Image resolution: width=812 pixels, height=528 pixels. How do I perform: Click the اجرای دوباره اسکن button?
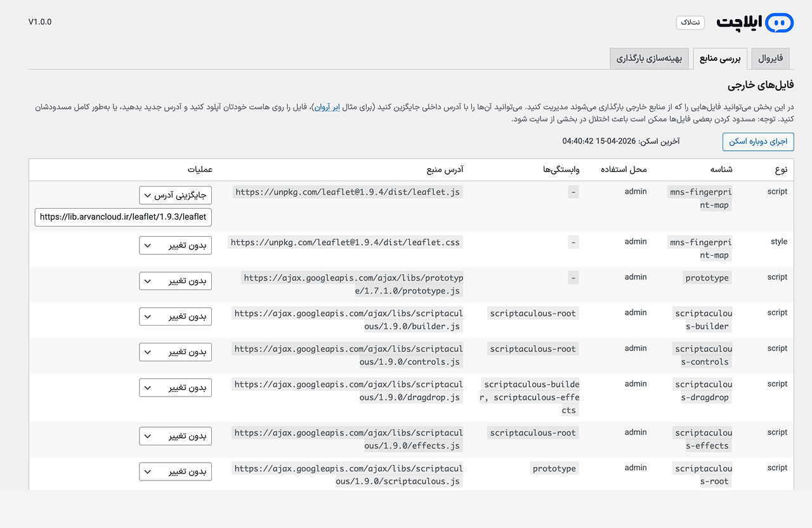758,142
